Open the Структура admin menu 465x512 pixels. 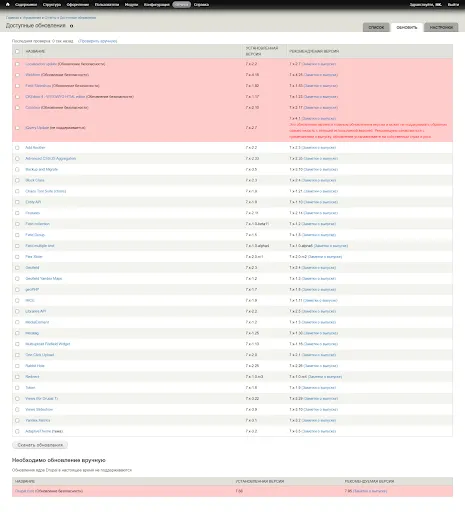(52, 5)
